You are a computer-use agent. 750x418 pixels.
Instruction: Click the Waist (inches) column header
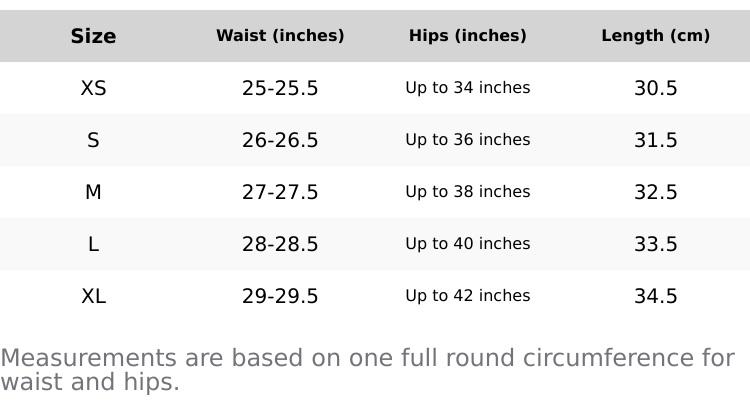click(x=280, y=36)
